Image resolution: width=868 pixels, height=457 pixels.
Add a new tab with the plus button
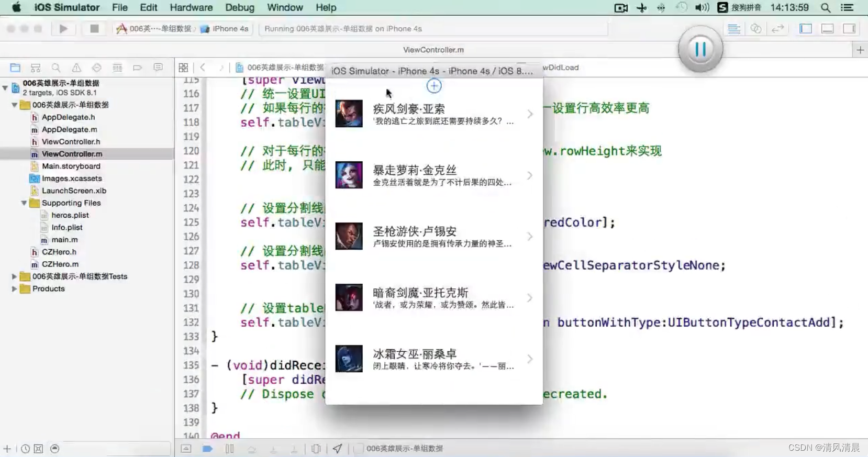click(860, 50)
